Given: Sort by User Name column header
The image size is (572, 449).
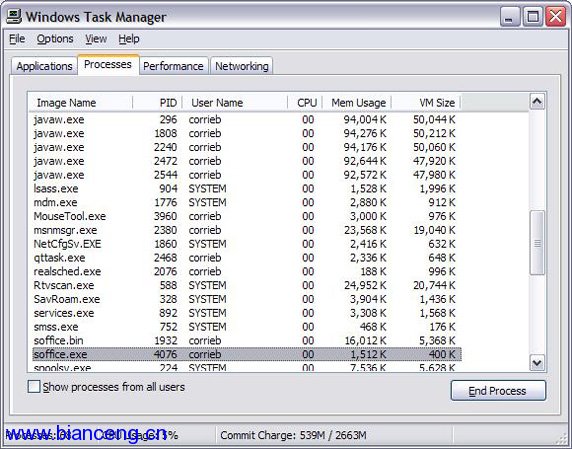Looking at the screenshot, I should pos(235,103).
